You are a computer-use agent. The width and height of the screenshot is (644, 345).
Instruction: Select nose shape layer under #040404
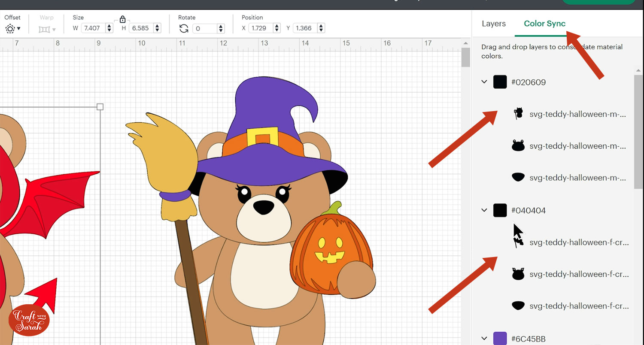(518, 306)
